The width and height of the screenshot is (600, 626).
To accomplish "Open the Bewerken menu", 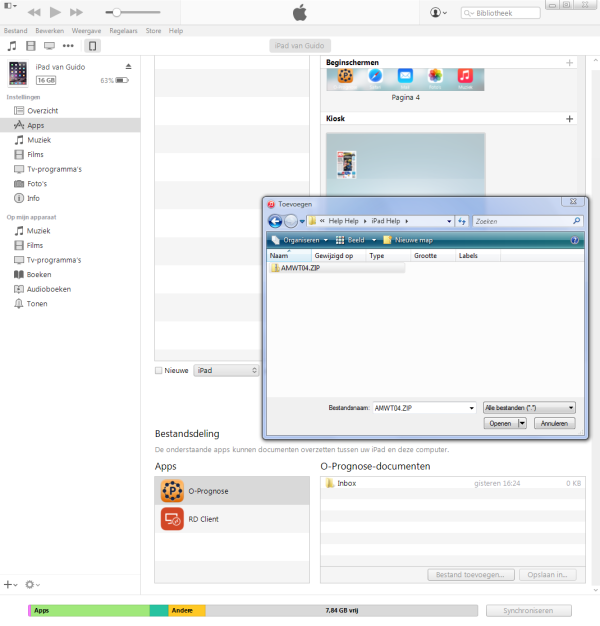I will (x=50, y=31).
